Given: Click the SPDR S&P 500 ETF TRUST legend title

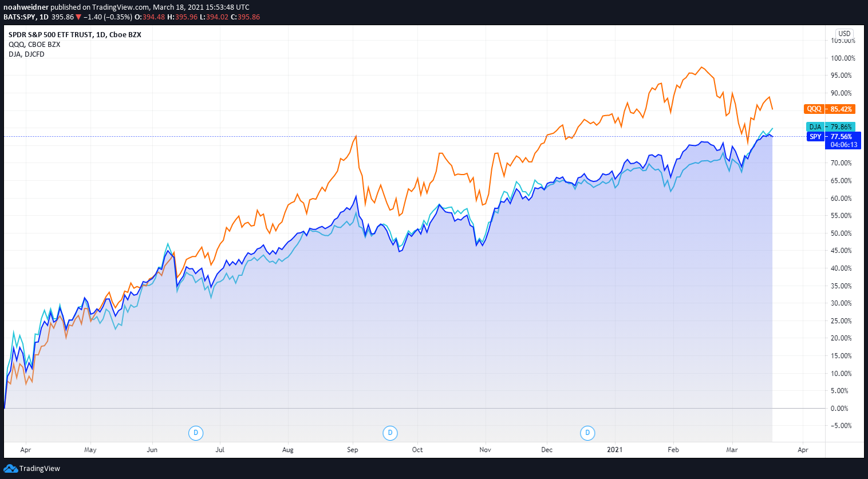Looking at the screenshot, I should pos(75,34).
